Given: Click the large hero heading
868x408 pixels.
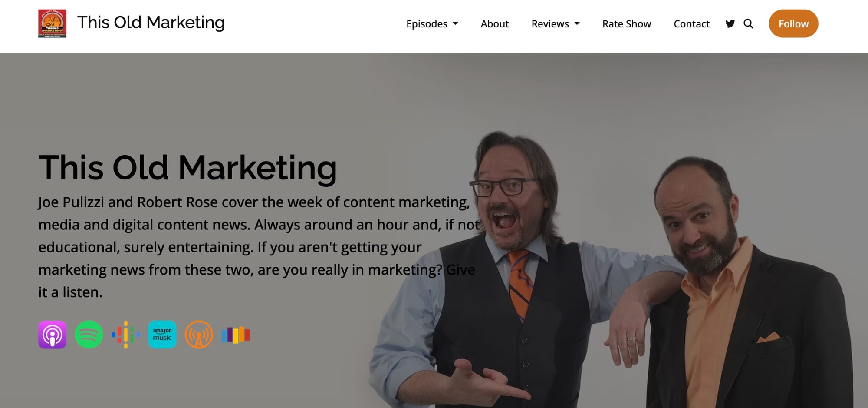Looking at the screenshot, I should click(187, 168).
